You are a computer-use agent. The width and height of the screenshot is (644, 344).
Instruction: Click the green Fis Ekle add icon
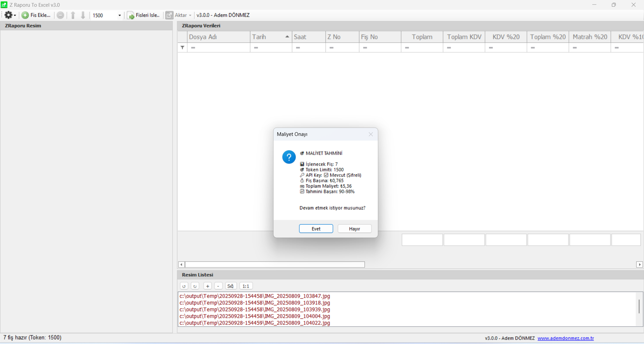tap(25, 15)
